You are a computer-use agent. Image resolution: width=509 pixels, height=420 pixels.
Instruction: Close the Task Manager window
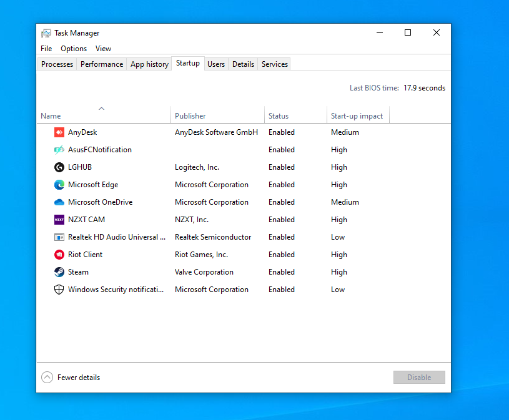click(x=437, y=32)
